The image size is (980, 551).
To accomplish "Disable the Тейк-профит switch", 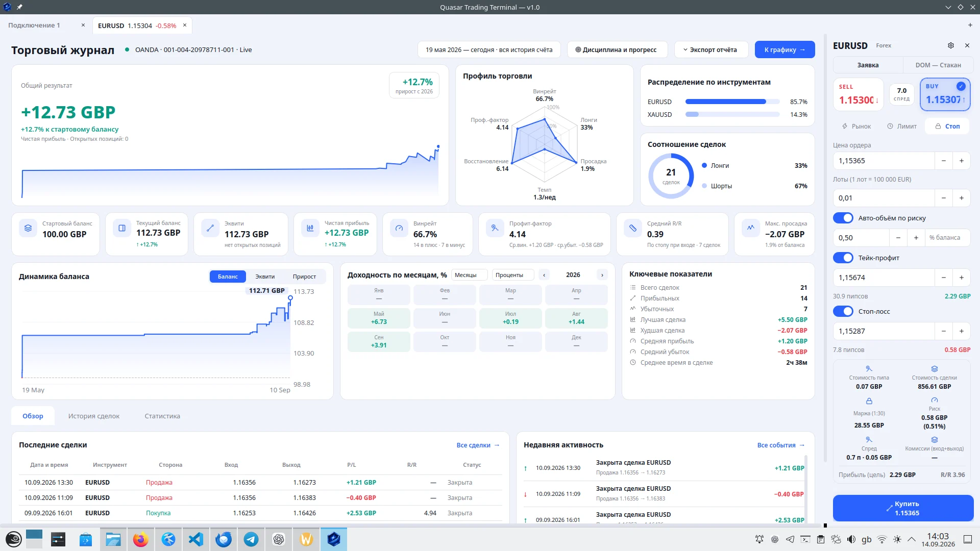I will 843,258.
